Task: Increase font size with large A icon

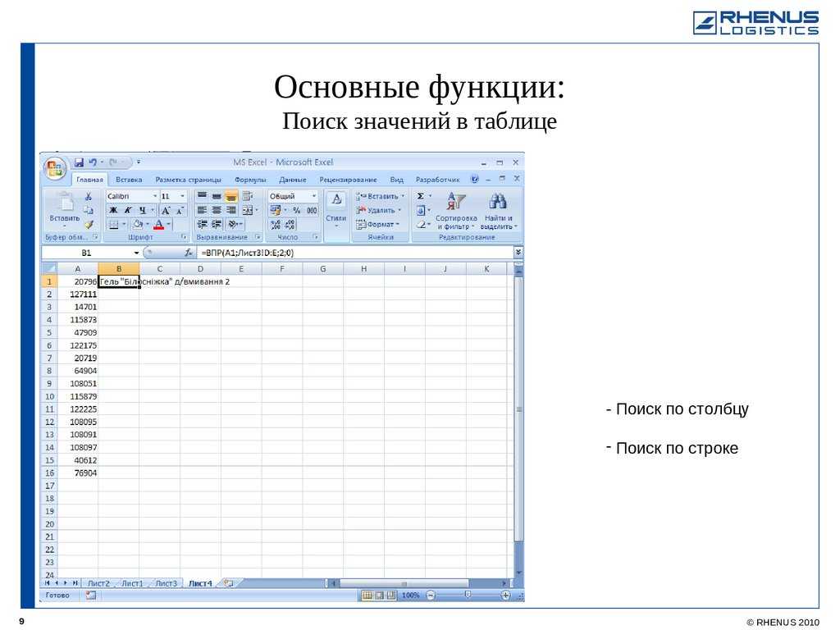Action: (166, 211)
